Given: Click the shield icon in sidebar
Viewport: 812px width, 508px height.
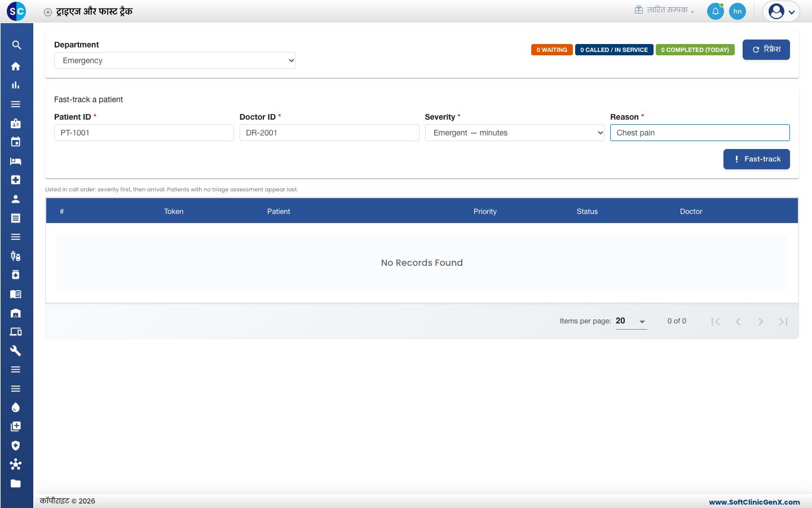Looking at the screenshot, I should (16, 445).
